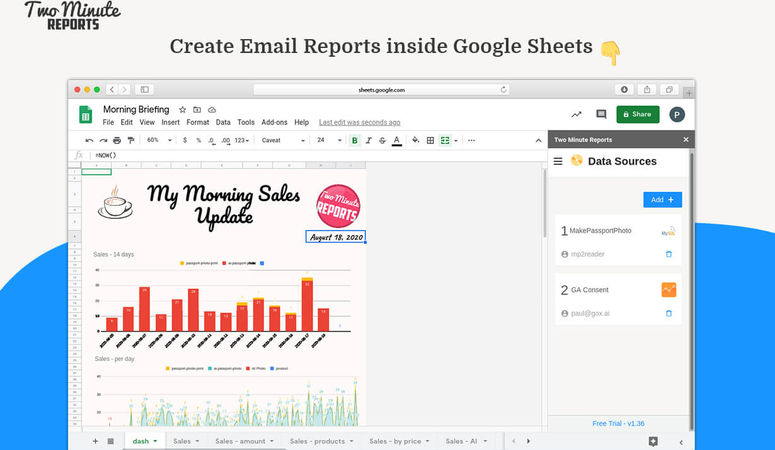Viewport: 775px width, 450px height.
Task: Open the font size dropdown
Action: (x=329, y=140)
